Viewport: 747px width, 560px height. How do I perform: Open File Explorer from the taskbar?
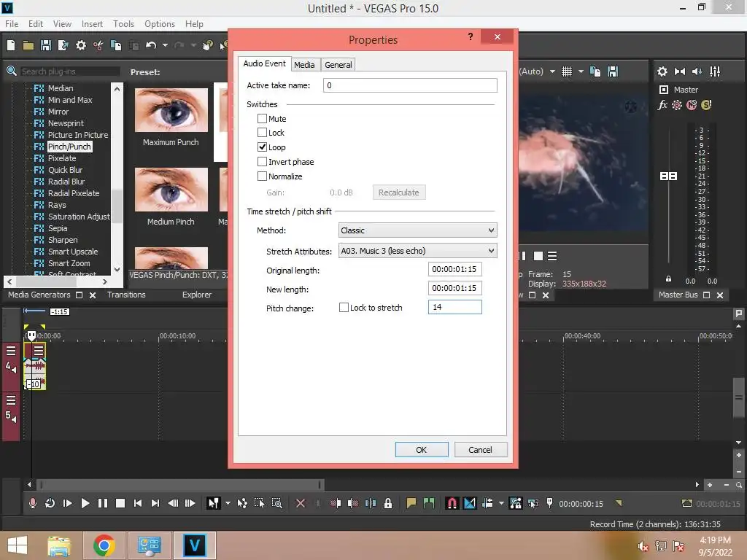click(59, 545)
